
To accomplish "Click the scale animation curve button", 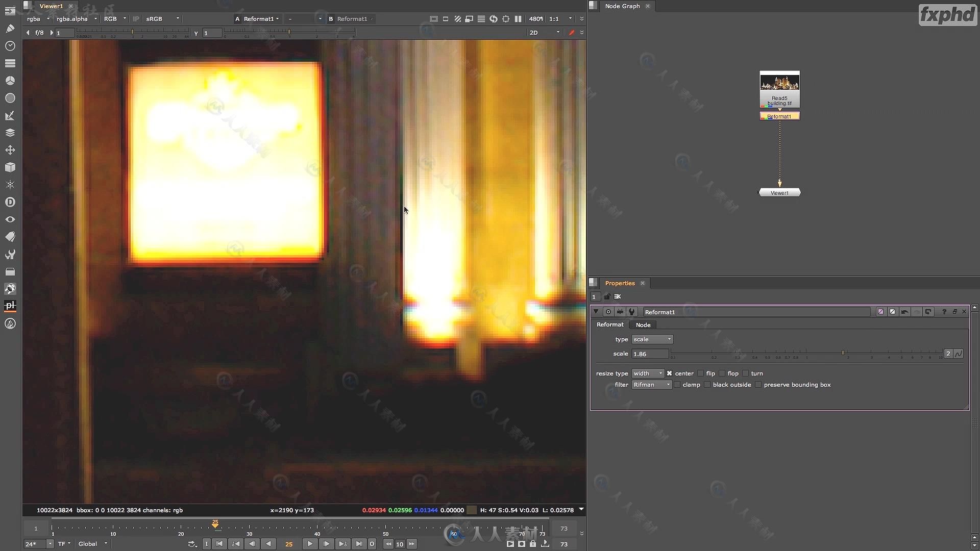I will [x=958, y=354].
